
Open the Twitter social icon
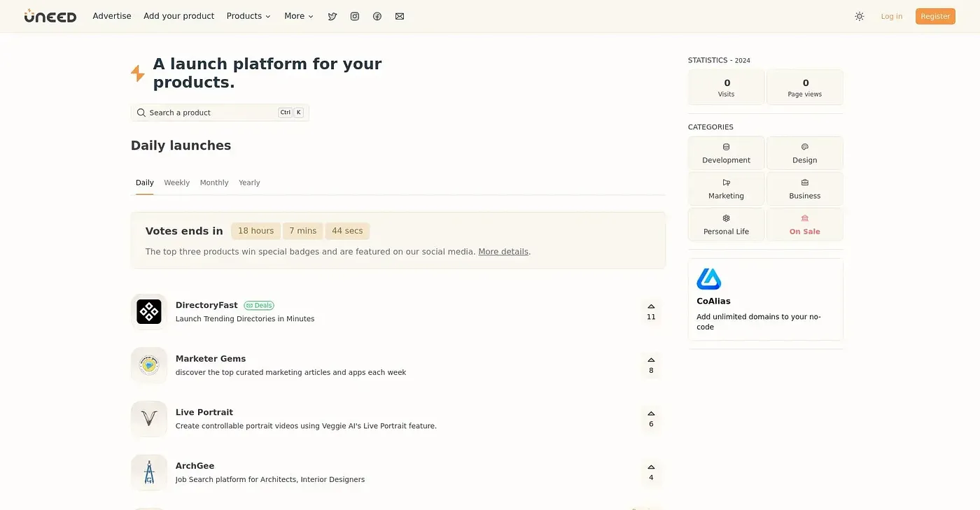tap(332, 16)
